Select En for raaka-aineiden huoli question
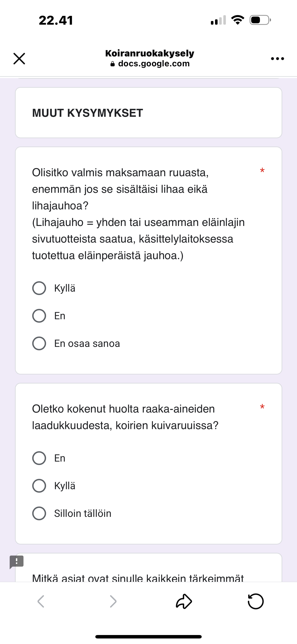The height and width of the screenshot is (644, 297). (x=39, y=458)
